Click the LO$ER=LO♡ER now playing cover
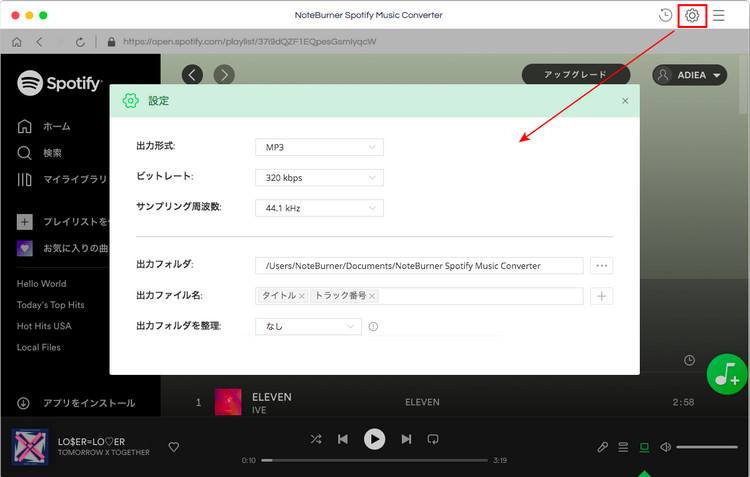The width and height of the screenshot is (750, 477). [30, 447]
